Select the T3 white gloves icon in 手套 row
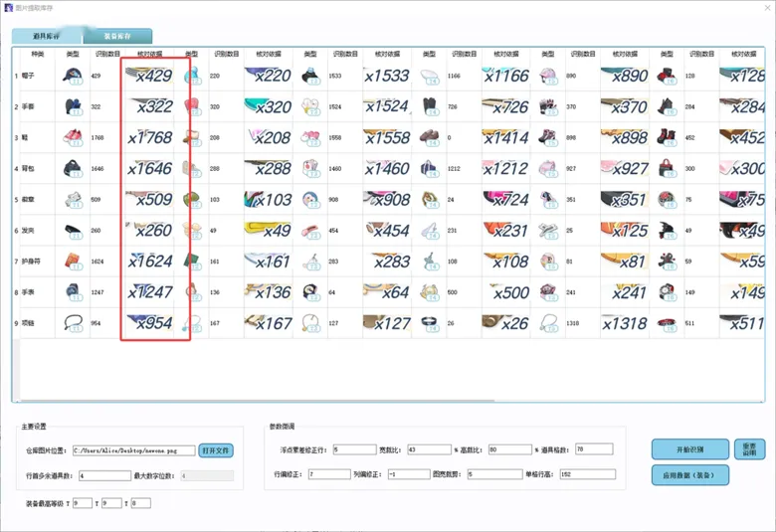This screenshot has height=532, width=776. (310, 106)
